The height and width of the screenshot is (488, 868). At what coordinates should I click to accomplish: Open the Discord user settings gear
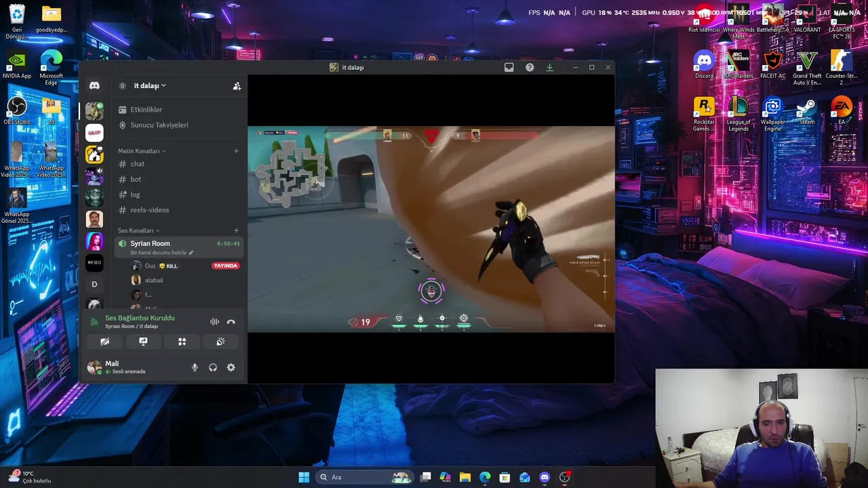pyautogui.click(x=231, y=367)
